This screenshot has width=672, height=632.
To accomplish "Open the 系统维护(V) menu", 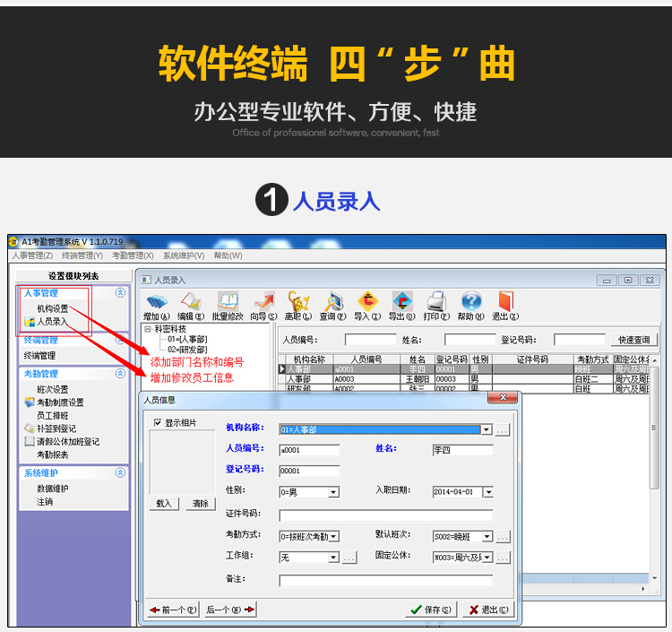I will [183, 255].
